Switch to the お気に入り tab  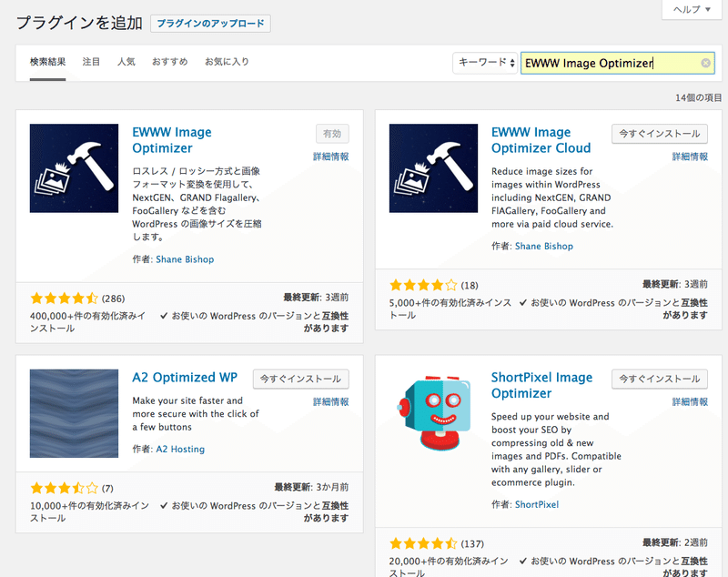(x=227, y=62)
